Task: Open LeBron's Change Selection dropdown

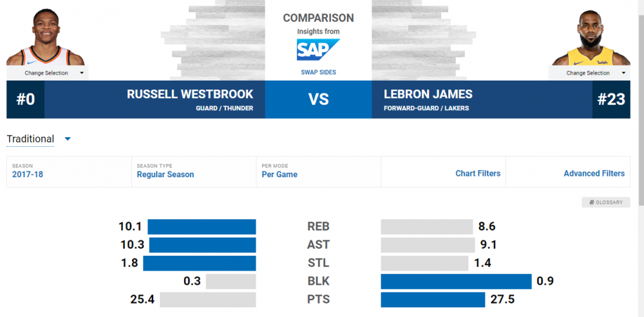Action: [589, 73]
